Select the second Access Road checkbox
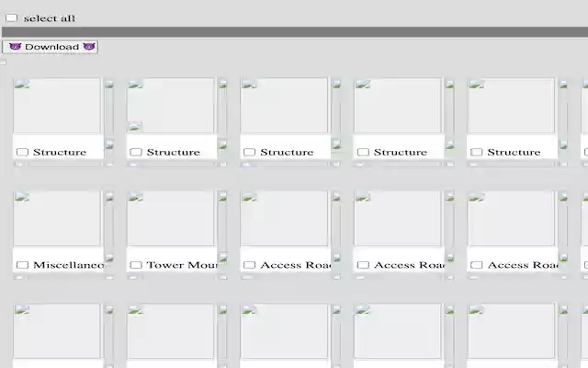Screen dimensions: 588x368 coord(363,265)
